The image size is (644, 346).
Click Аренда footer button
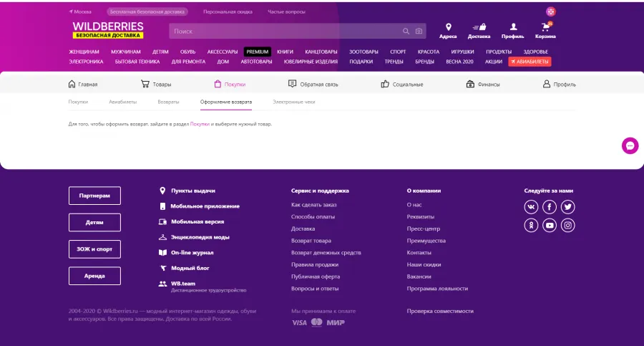coord(95,276)
